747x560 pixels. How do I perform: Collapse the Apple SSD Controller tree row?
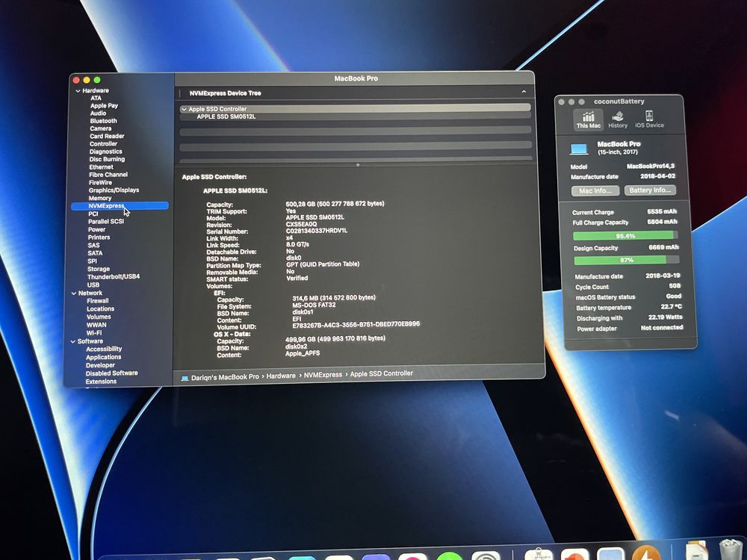[184, 109]
